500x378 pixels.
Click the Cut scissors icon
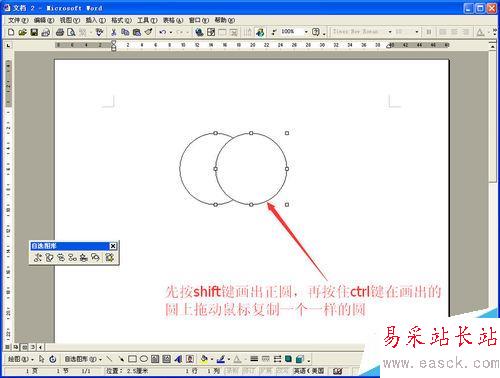[114, 32]
